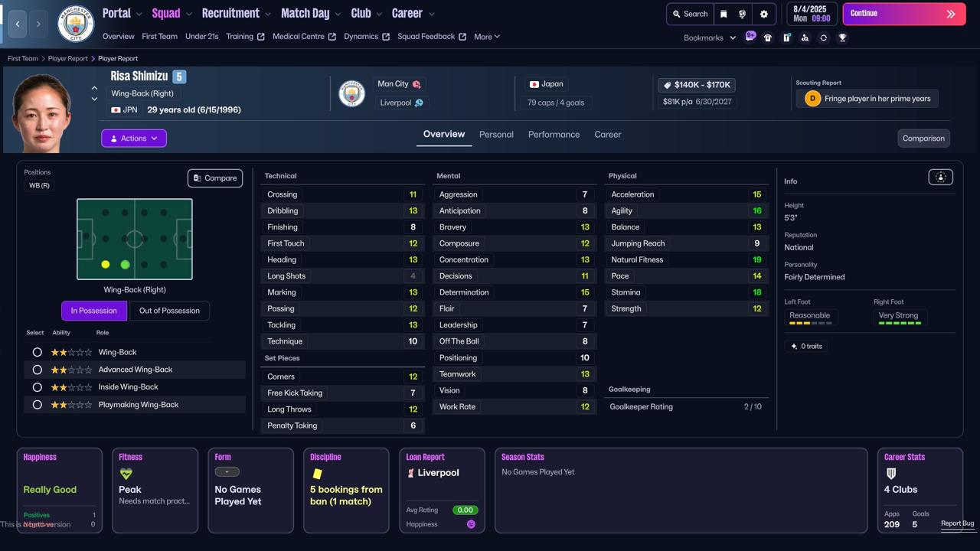Click the bookmark icon beside Search

(x=724, y=14)
